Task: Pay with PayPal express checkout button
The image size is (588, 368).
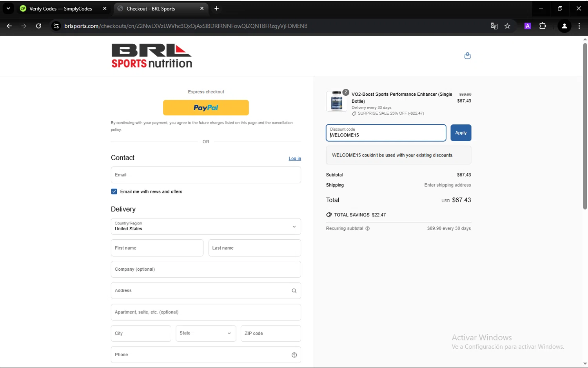Action: pos(206,107)
